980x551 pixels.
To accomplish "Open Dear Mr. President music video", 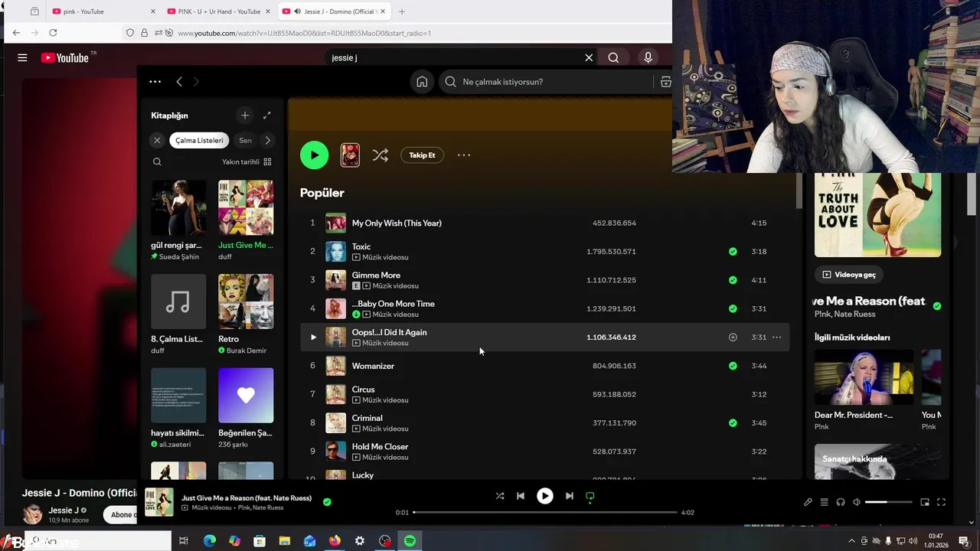I will point(864,377).
